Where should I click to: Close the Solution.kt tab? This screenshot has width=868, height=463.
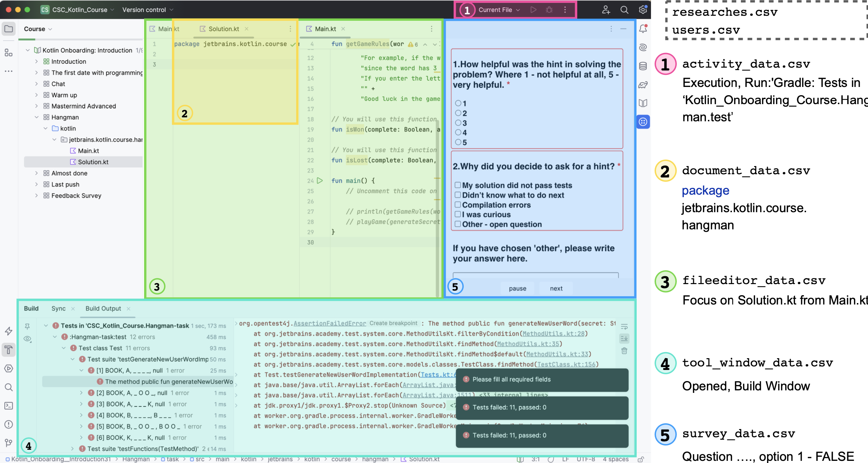246,29
